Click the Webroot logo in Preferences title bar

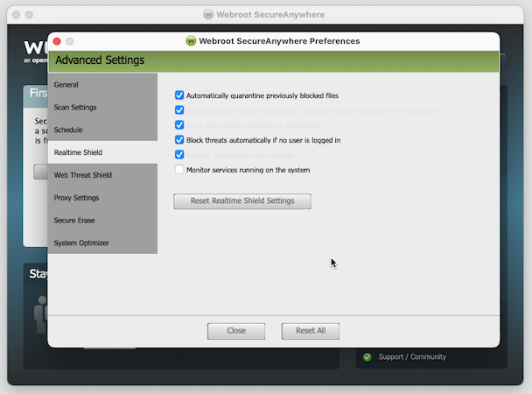(191, 41)
